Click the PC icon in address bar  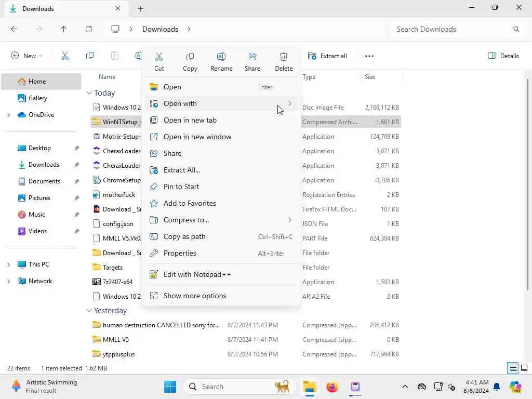[115, 29]
